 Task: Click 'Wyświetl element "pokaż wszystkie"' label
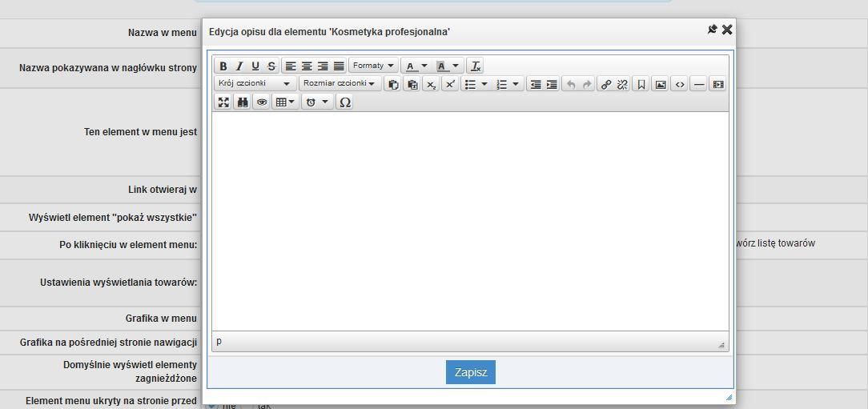click(113, 218)
